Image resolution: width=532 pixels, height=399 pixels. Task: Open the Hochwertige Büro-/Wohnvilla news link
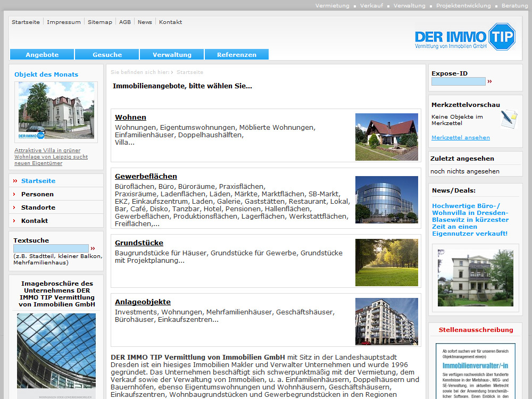(x=471, y=220)
